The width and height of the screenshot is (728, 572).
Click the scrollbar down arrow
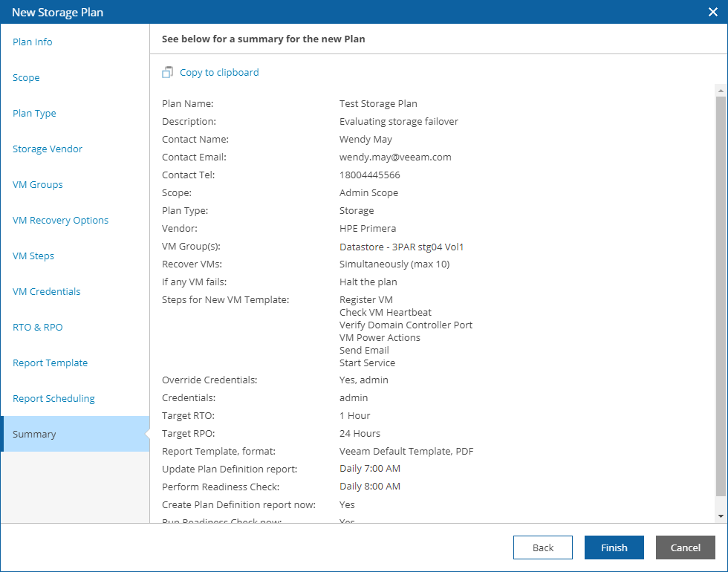(x=721, y=516)
